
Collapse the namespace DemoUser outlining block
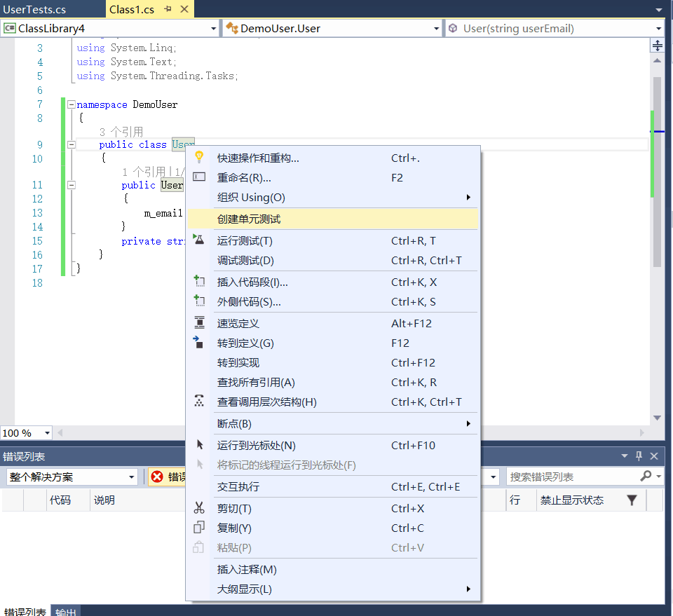[71, 104]
